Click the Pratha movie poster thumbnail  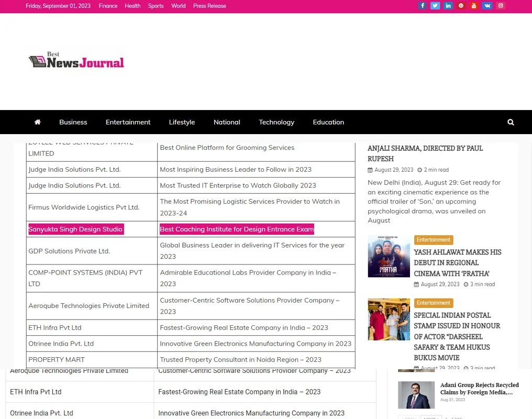point(389,256)
